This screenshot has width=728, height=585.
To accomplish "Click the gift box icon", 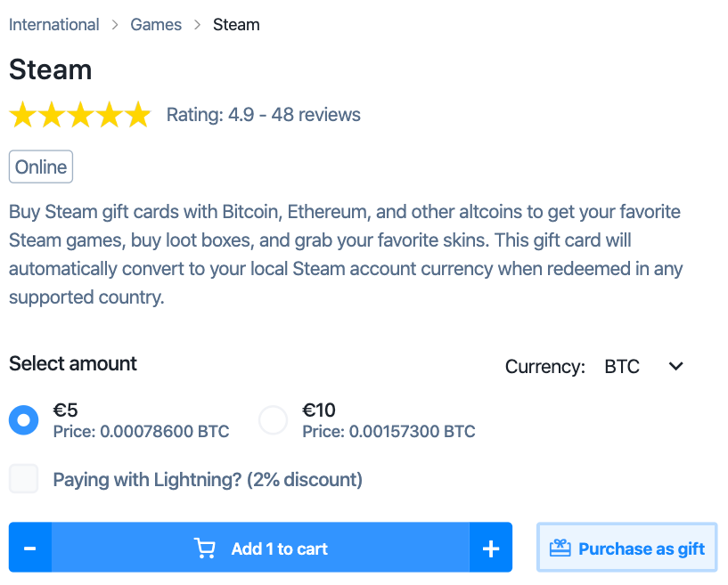I will [x=560, y=548].
